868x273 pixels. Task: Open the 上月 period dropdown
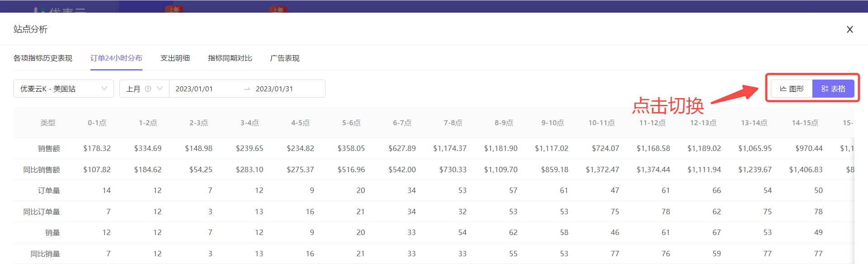[144, 89]
